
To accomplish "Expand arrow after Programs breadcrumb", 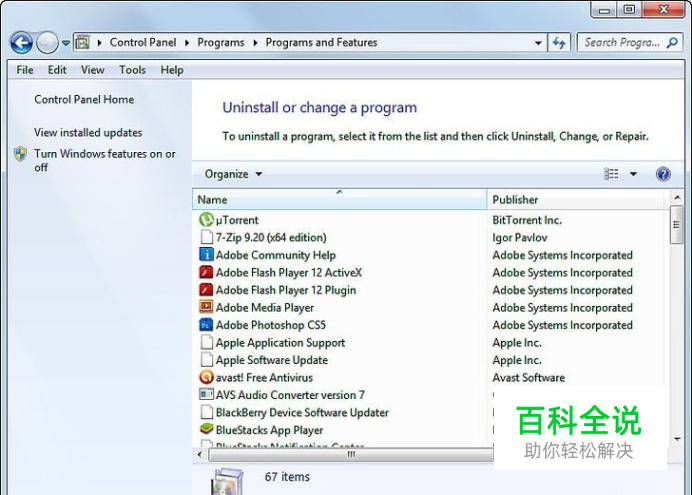I will tap(255, 43).
